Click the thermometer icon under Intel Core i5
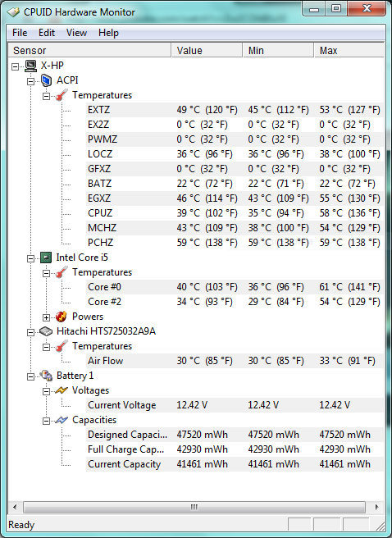The image size is (392, 538). [x=61, y=272]
